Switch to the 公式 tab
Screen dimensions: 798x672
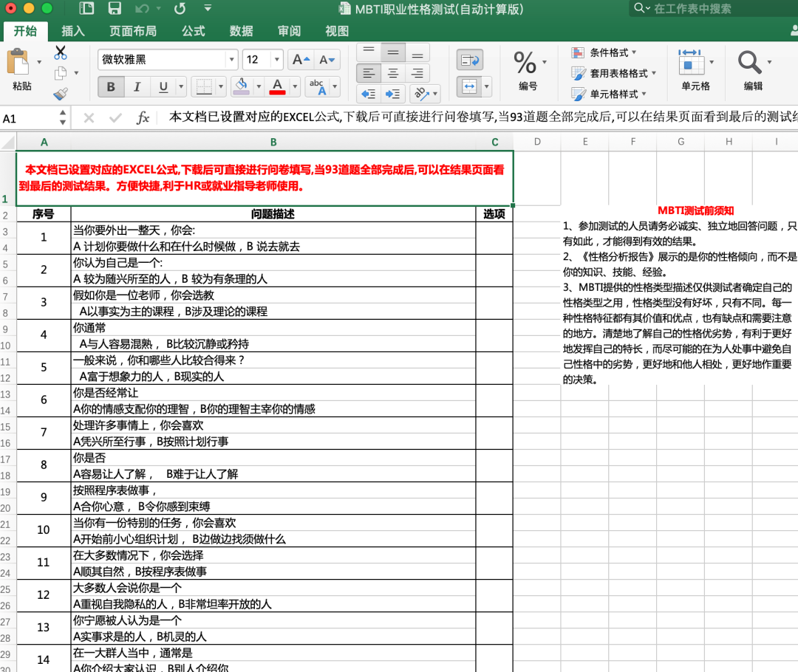click(x=194, y=31)
